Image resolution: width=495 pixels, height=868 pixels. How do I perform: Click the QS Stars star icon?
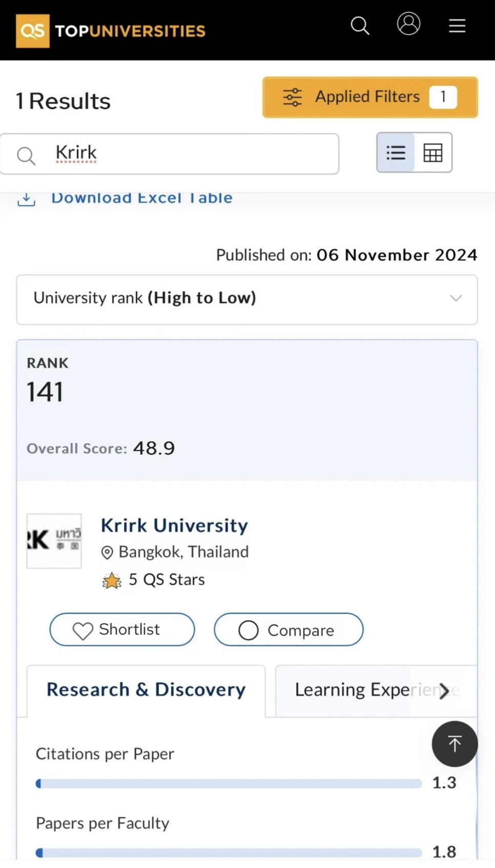pyautogui.click(x=112, y=580)
